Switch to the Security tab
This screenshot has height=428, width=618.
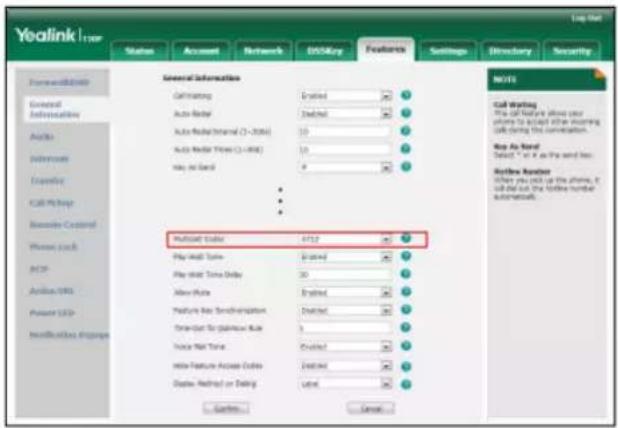pyautogui.click(x=572, y=51)
